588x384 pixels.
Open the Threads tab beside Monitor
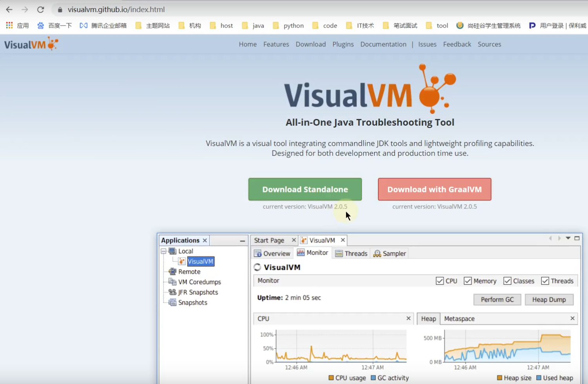[351, 254]
